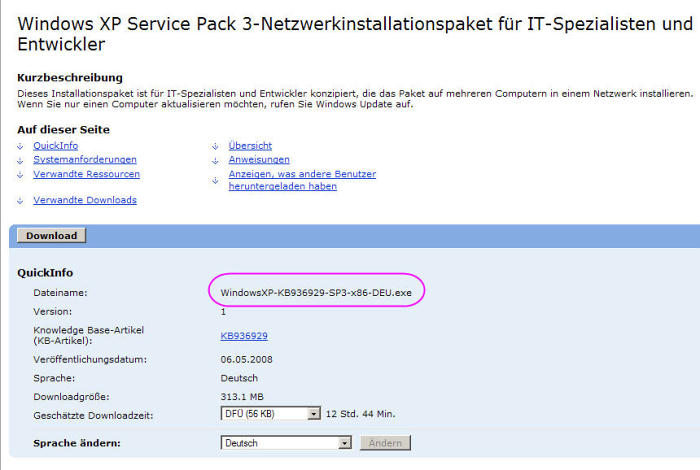
Task: Open the Übersicht link
Action: [250, 146]
